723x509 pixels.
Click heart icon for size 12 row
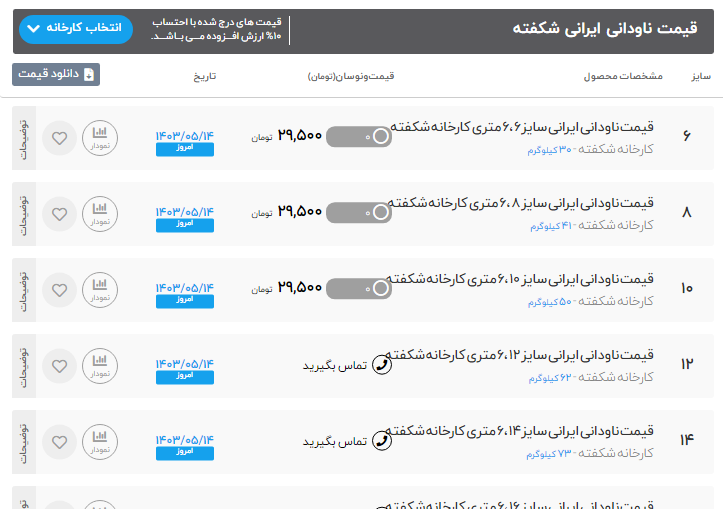coord(59,365)
